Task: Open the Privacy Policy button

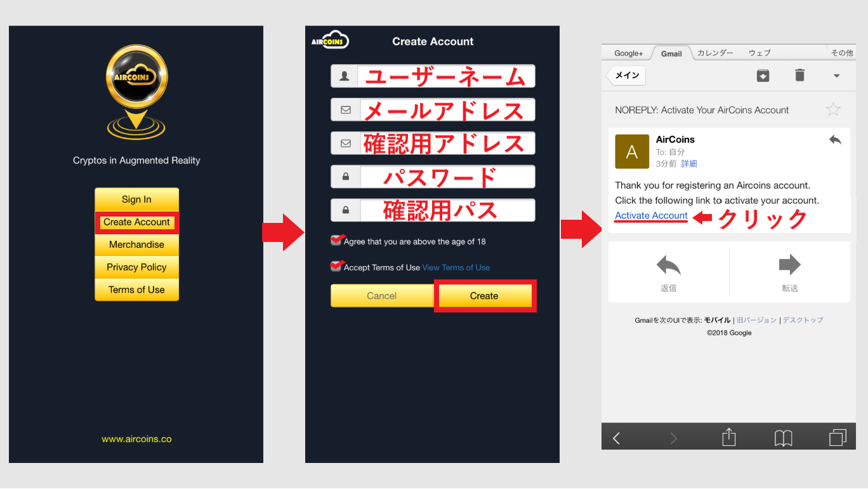Action: click(136, 267)
